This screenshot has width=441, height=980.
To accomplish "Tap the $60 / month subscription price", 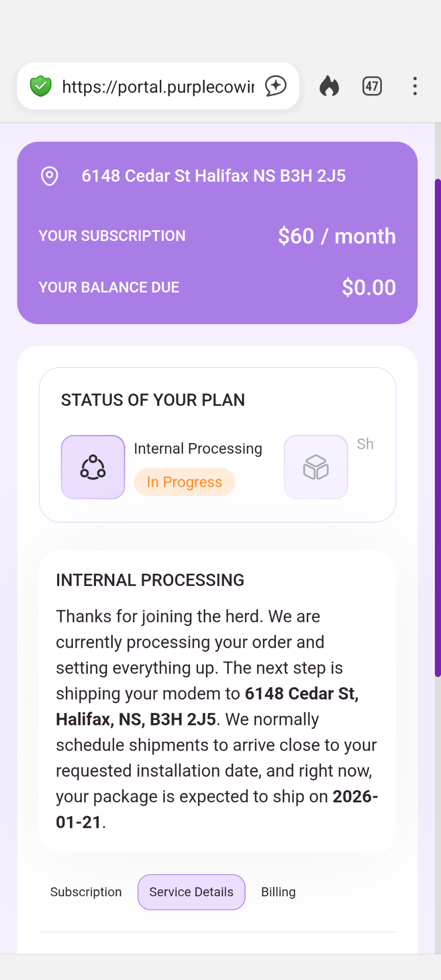I will (336, 236).
